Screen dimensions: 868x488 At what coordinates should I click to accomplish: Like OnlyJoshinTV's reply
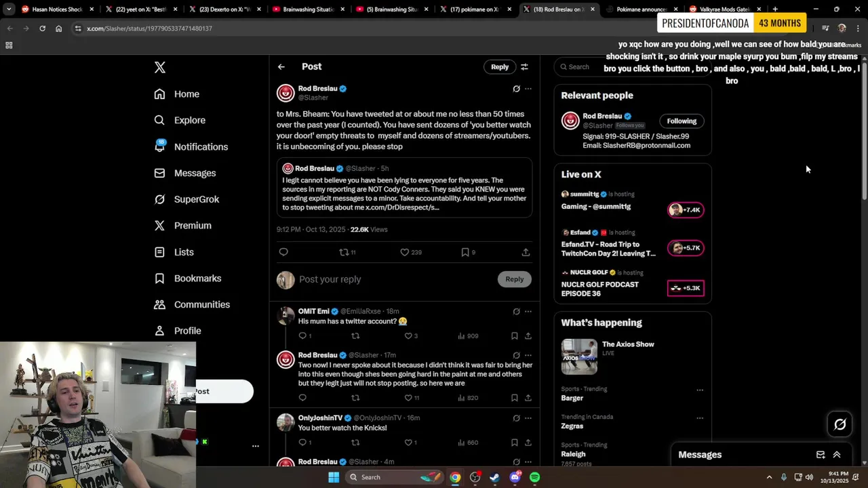(411, 443)
